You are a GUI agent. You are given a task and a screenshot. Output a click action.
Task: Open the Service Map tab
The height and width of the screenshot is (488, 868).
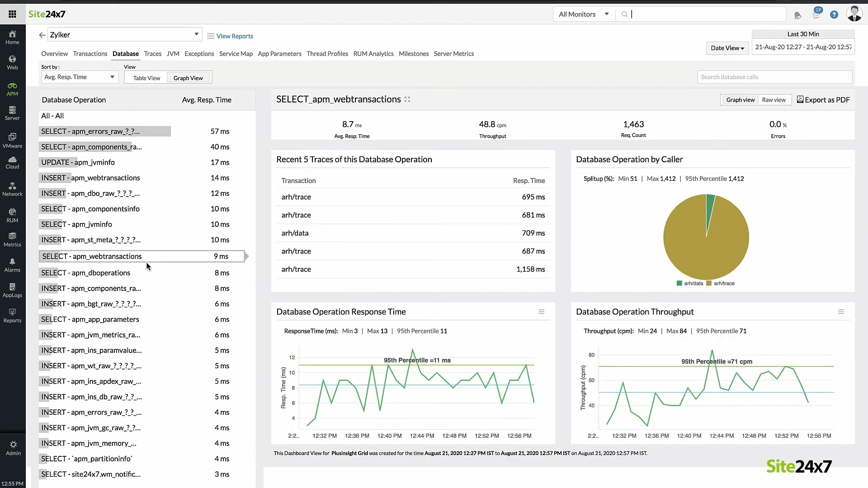236,54
